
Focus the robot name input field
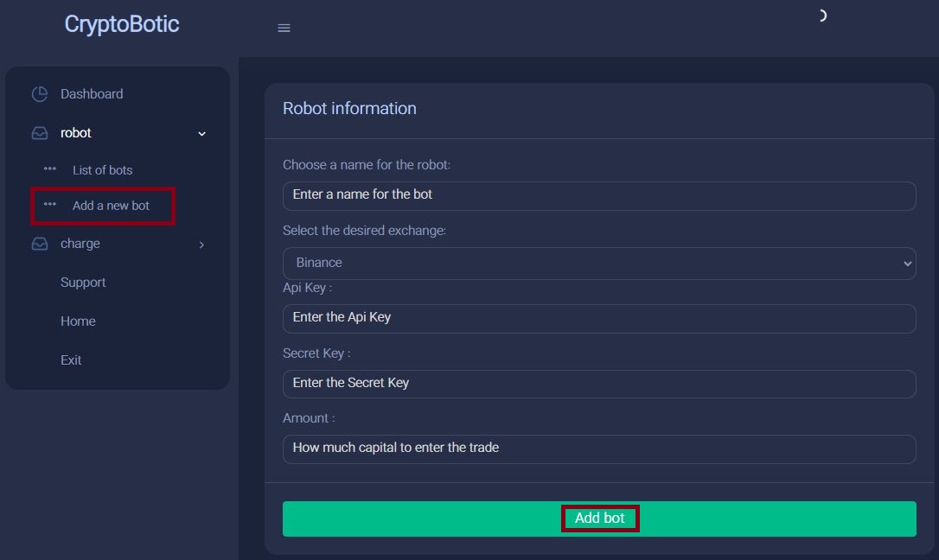[x=599, y=195]
